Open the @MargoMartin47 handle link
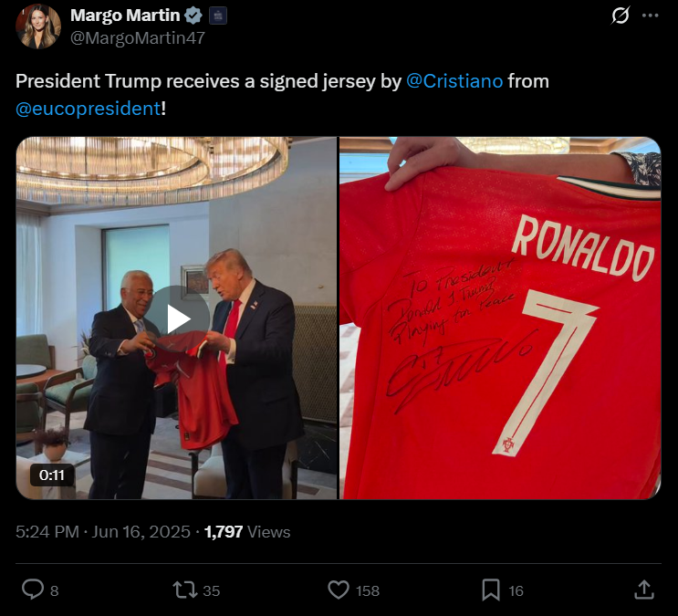Screen dimensions: 678x616 pos(138,38)
